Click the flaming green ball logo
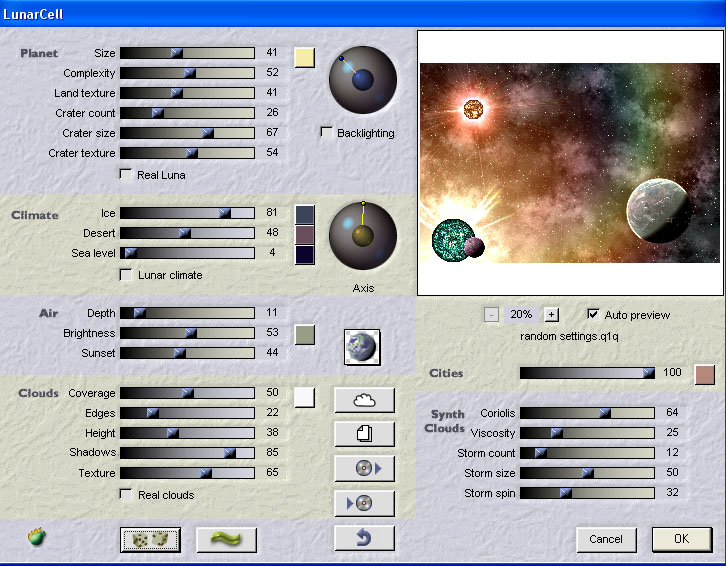This screenshot has height=566, width=726. [x=37, y=538]
